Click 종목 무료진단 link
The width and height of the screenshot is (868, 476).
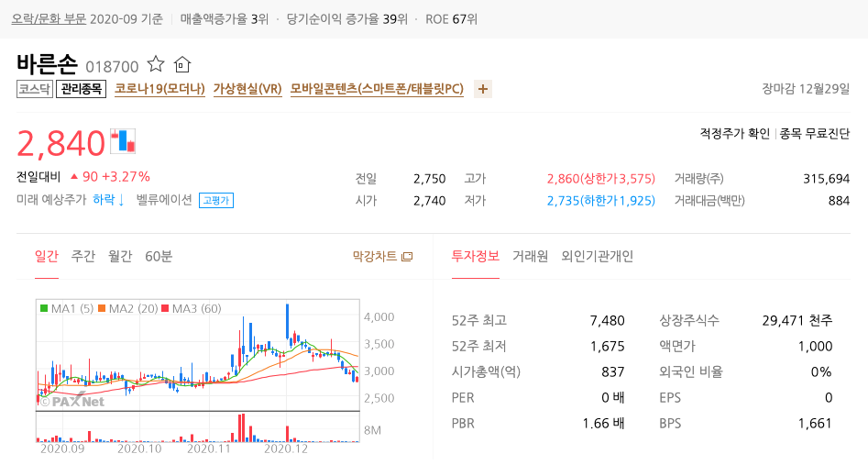click(x=814, y=134)
